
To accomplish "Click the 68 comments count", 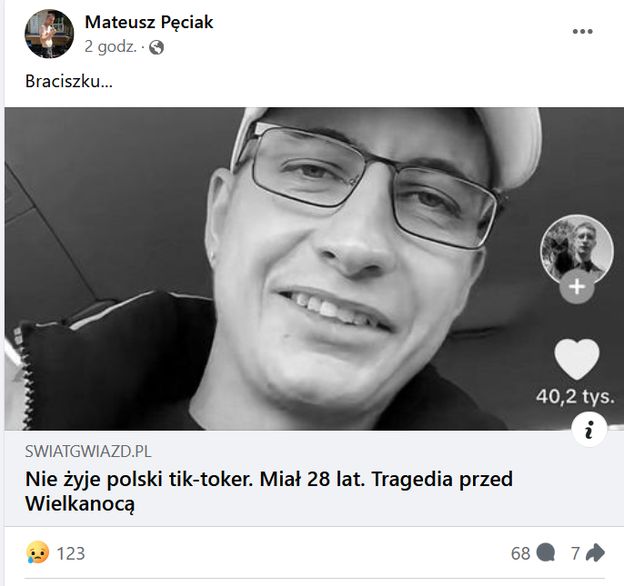I will 521,553.
